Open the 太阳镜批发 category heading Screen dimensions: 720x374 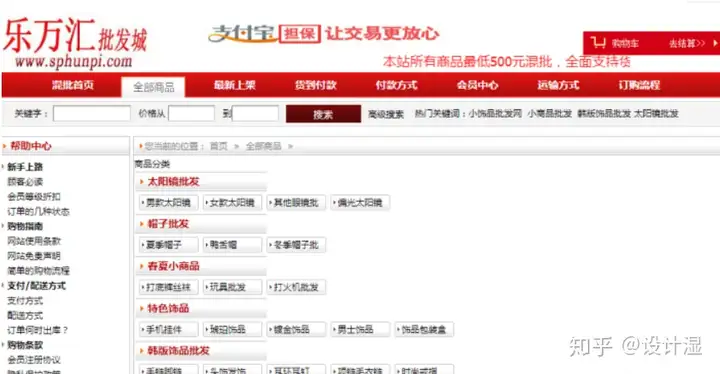[174, 182]
